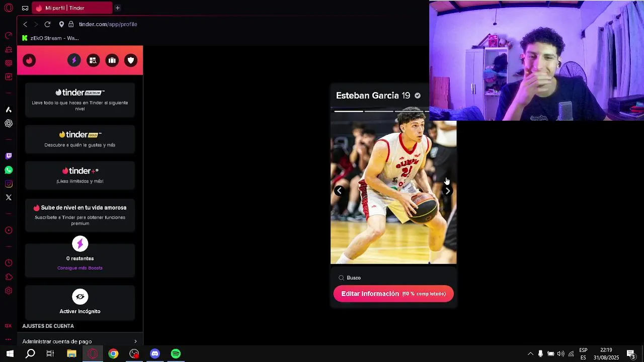Open Instagram from the Opera sidebar
The width and height of the screenshot is (644, 362).
[x=9, y=184]
